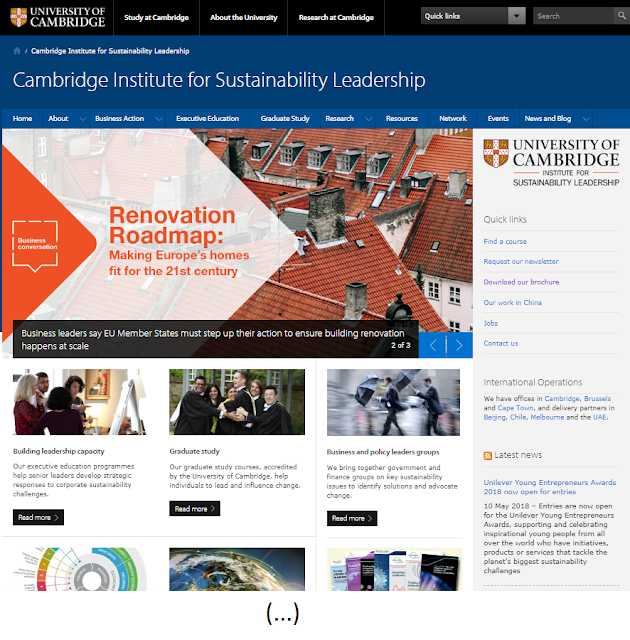Click the Business conversation speech bubble graphic
This screenshot has width=630, height=640.
click(x=35, y=246)
